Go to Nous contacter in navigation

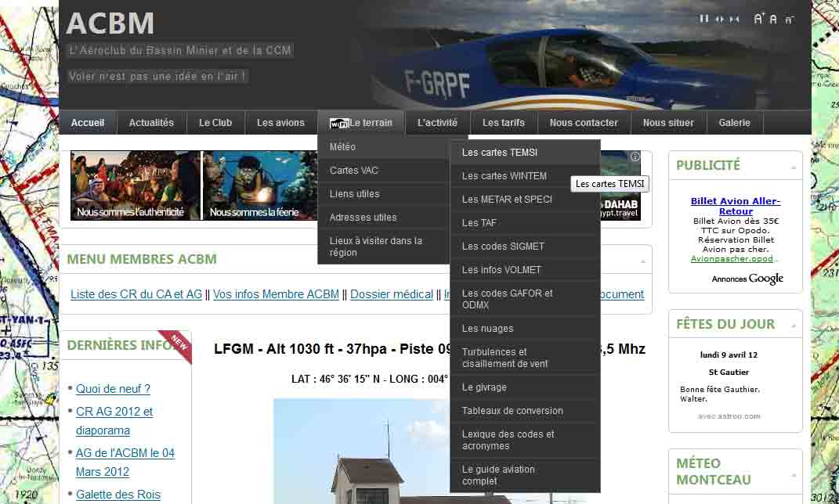click(x=584, y=123)
